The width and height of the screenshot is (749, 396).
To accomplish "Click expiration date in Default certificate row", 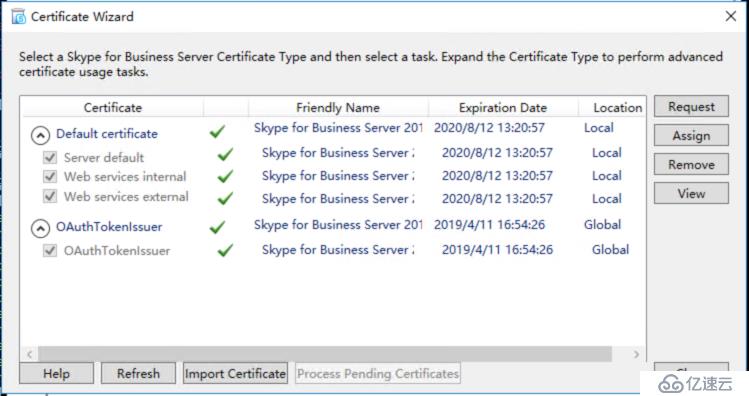I will click(x=489, y=128).
